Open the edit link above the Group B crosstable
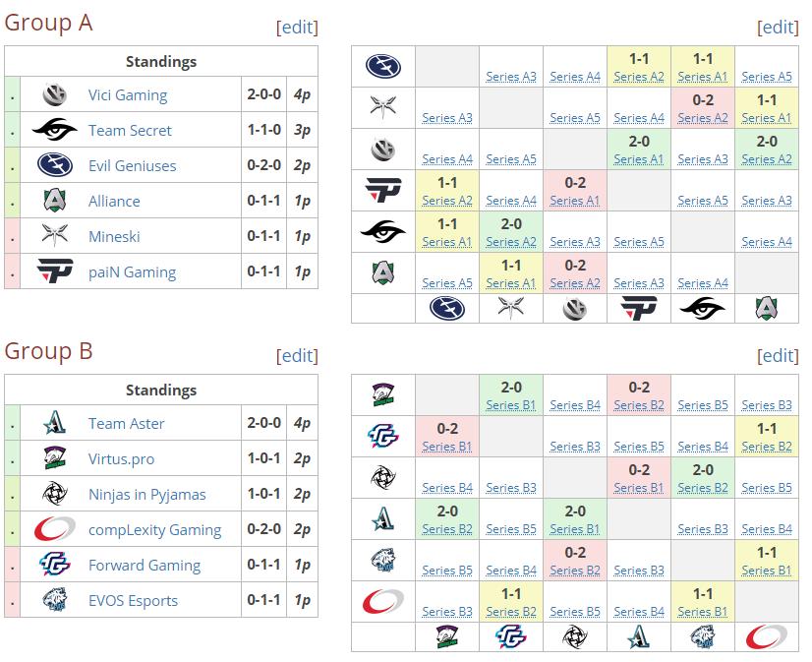Screen dimensions: 812x662 [778, 355]
